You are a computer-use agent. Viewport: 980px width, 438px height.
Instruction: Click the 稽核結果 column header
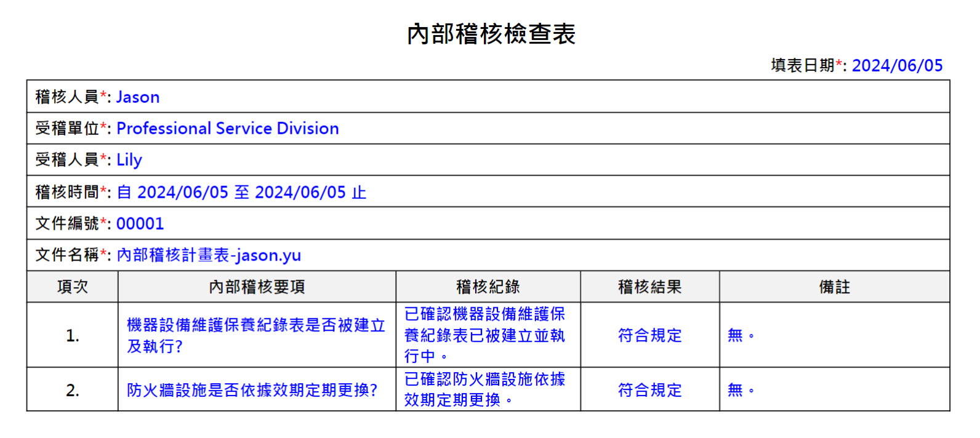(x=650, y=287)
